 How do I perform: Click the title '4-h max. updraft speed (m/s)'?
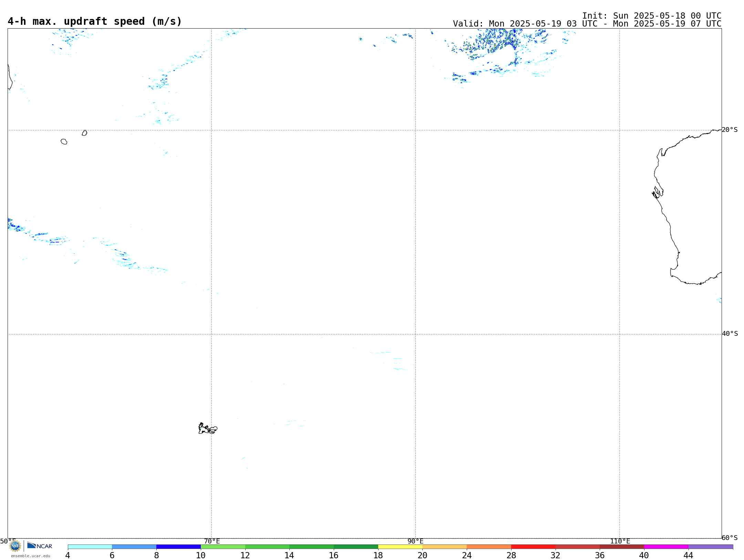[x=94, y=21]
